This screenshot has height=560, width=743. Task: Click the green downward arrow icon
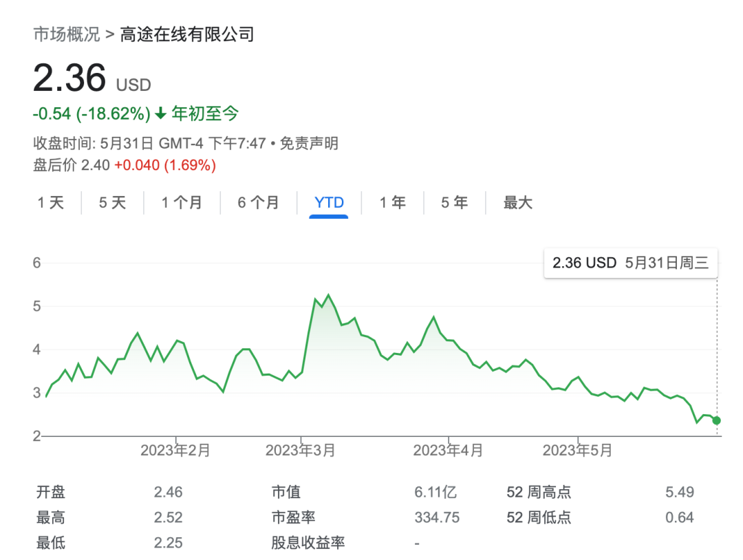pos(161,114)
